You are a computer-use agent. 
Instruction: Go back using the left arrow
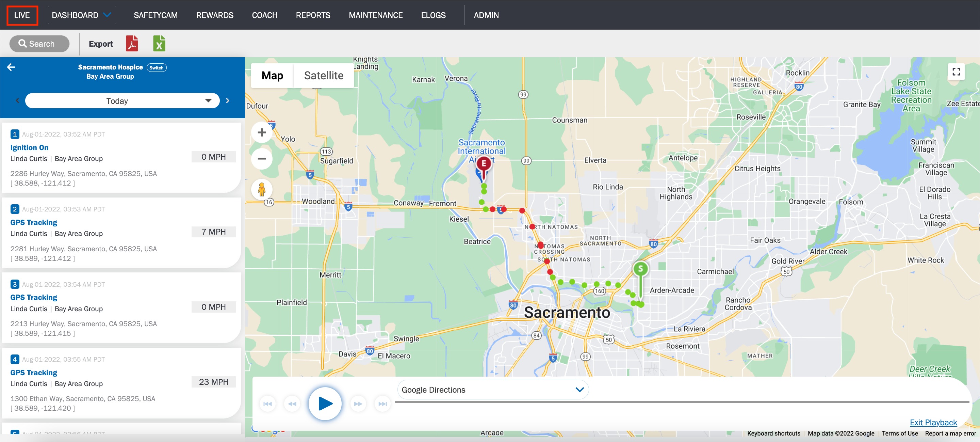point(11,67)
